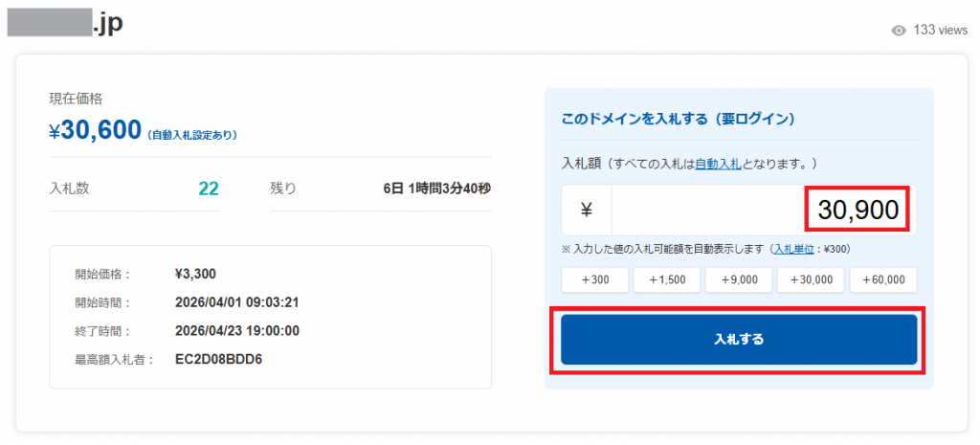
Task: Add +300 to the bid amount
Action: 595,279
